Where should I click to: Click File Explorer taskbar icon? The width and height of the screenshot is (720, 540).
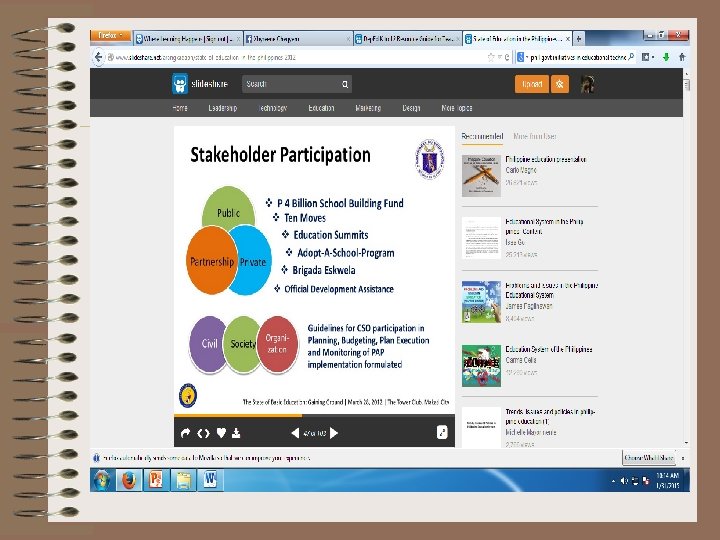pyautogui.click(x=183, y=480)
